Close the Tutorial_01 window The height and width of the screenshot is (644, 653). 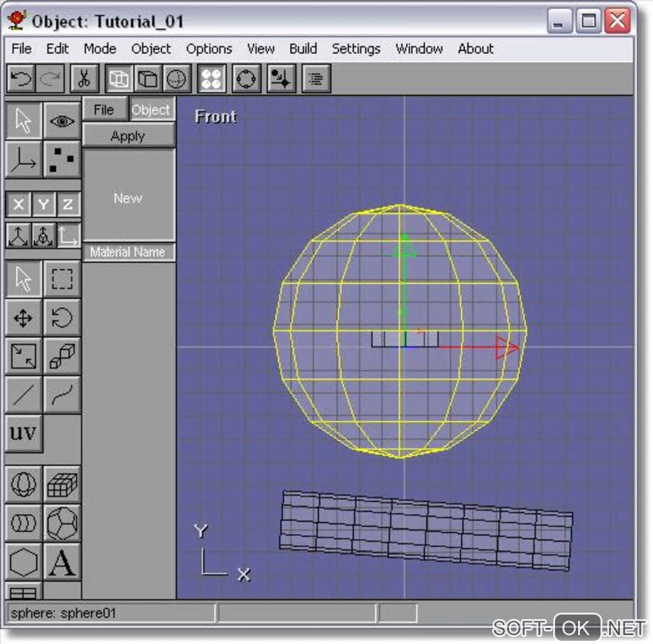[617, 21]
